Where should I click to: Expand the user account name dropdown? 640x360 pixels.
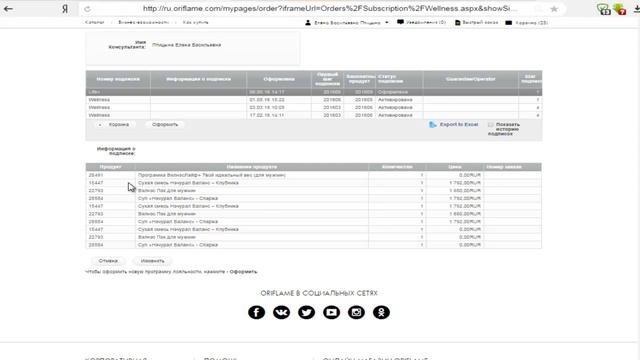click(x=347, y=23)
